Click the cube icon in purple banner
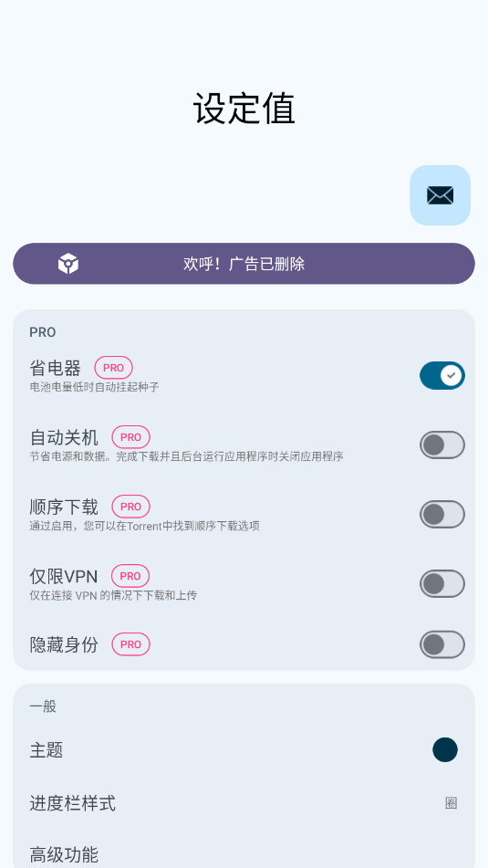Image resolution: width=488 pixels, height=868 pixels. (x=68, y=264)
